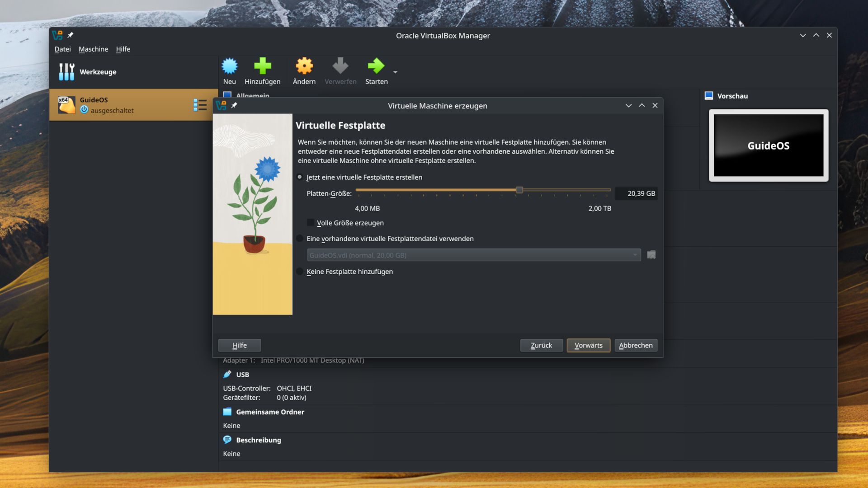
Task: Click the VirtualBox logo in the wizard titlebar
Action: pyautogui.click(x=221, y=105)
